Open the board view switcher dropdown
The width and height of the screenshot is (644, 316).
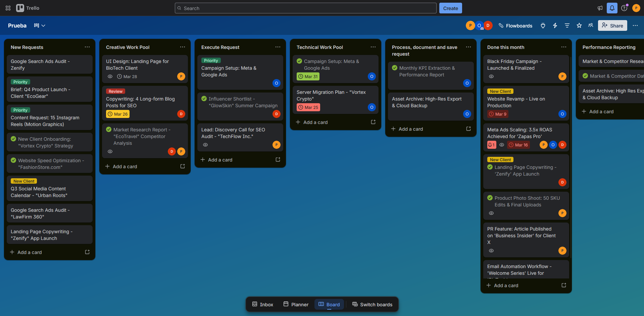click(40, 26)
